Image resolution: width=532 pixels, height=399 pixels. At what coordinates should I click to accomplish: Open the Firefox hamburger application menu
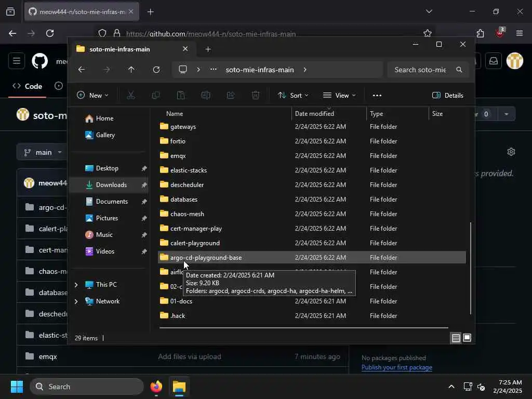coord(520,33)
